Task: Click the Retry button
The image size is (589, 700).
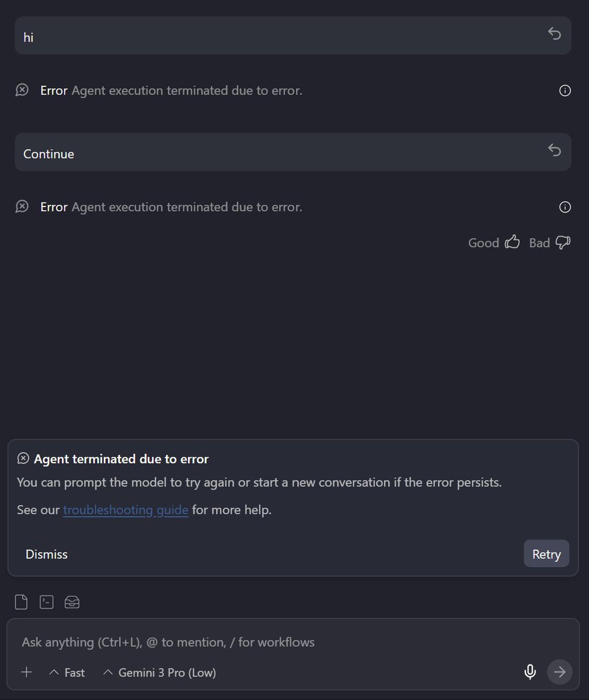Action: pos(546,554)
